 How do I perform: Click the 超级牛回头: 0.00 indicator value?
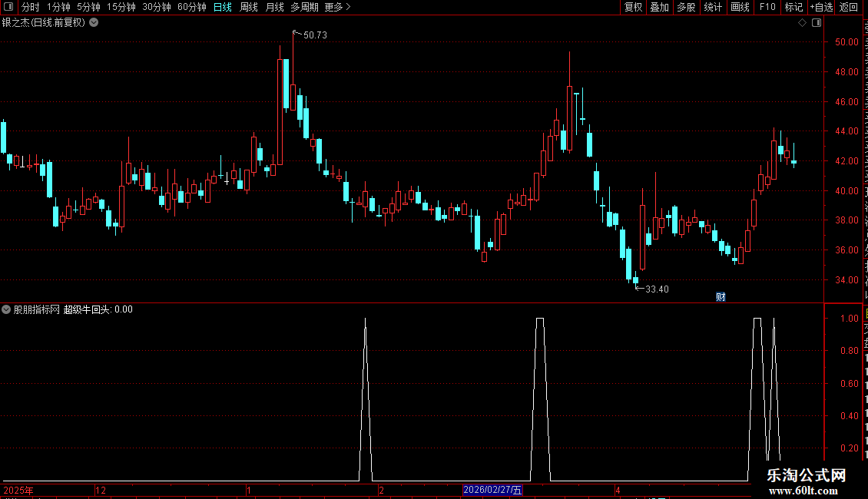98,309
